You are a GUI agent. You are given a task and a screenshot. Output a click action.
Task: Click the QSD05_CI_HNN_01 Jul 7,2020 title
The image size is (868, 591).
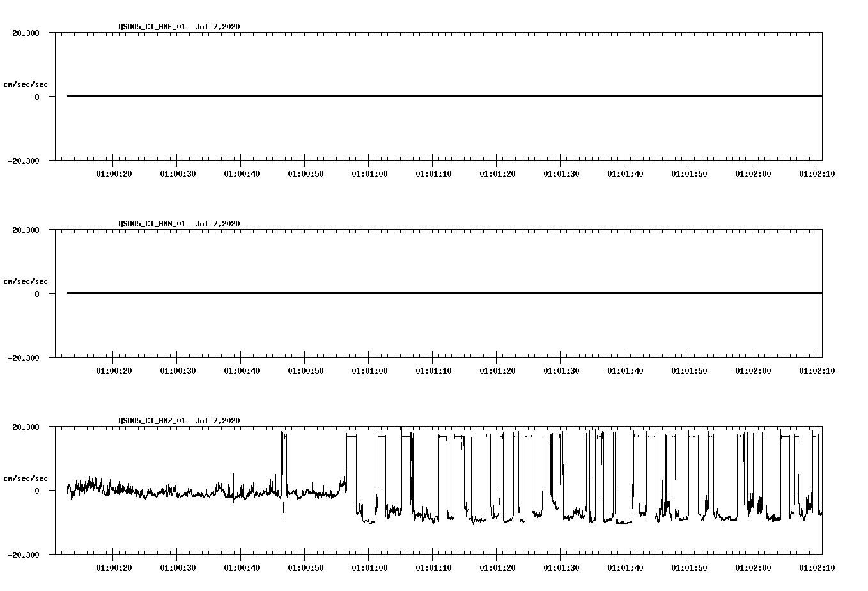pos(179,224)
